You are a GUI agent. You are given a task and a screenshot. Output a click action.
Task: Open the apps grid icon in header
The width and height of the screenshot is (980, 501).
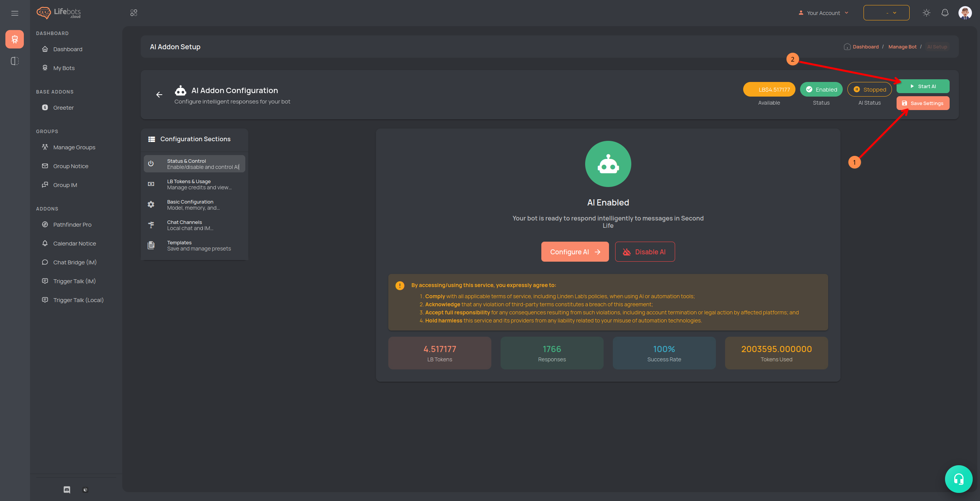tap(134, 13)
